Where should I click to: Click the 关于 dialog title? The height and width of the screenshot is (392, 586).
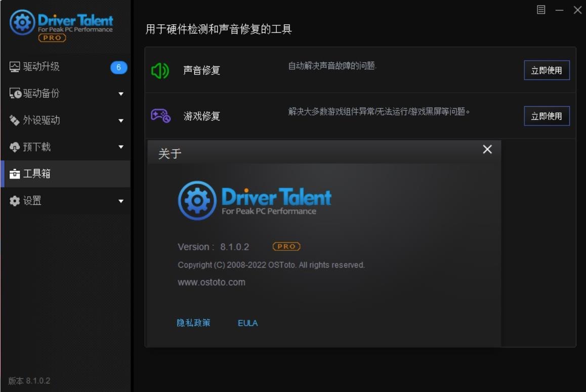[170, 154]
